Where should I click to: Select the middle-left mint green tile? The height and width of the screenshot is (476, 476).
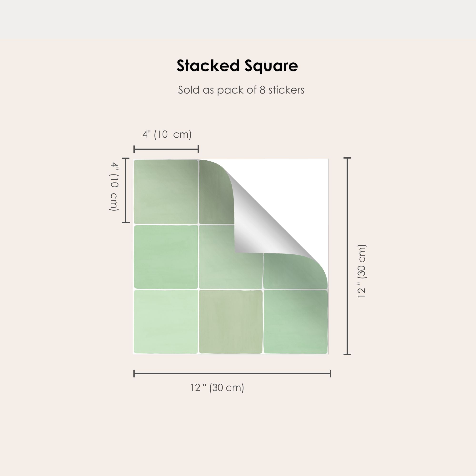coord(166,257)
